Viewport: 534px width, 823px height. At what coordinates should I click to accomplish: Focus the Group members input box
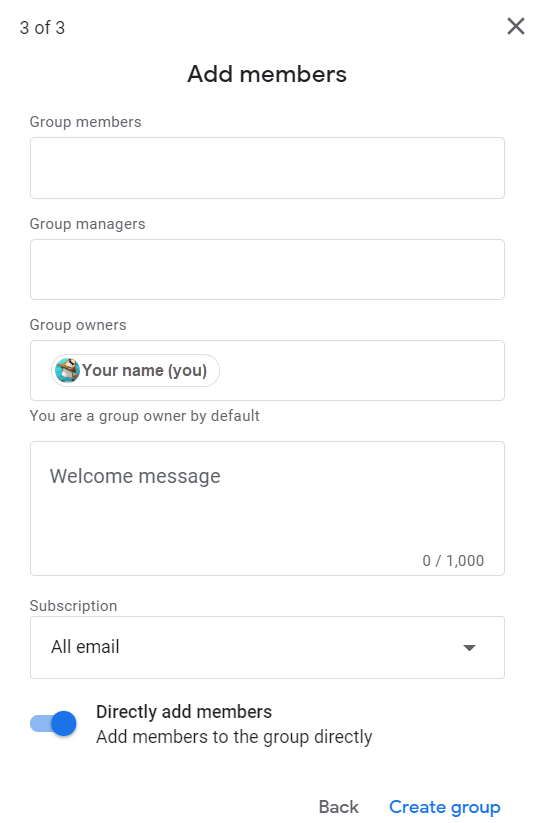(267, 168)
